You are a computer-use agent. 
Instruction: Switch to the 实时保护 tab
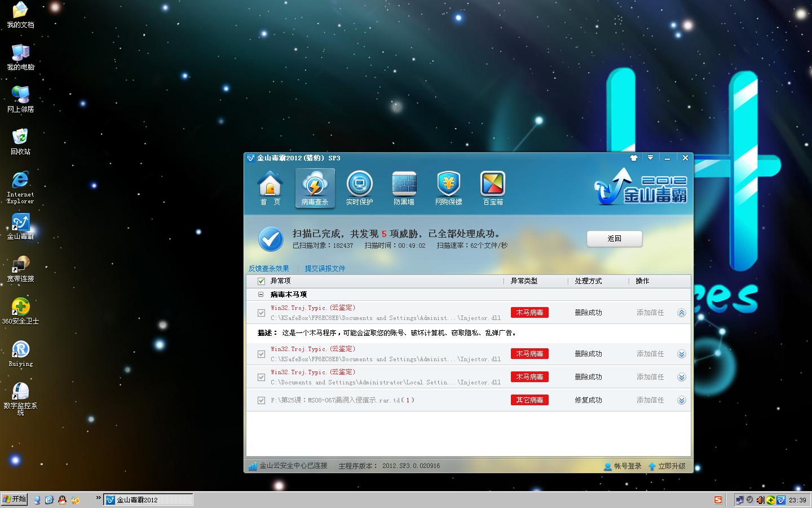359,187
